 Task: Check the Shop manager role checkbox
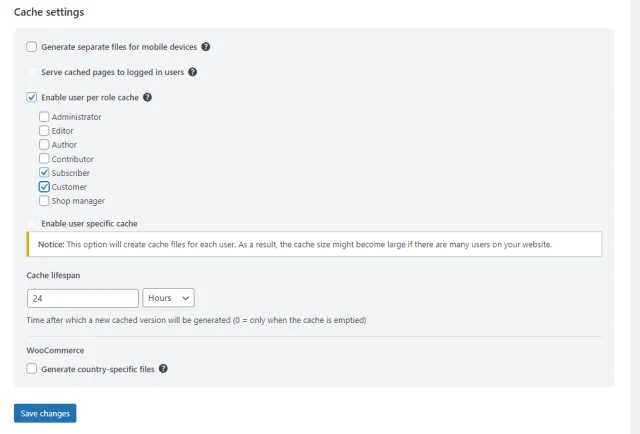click(x=44, y=201)
